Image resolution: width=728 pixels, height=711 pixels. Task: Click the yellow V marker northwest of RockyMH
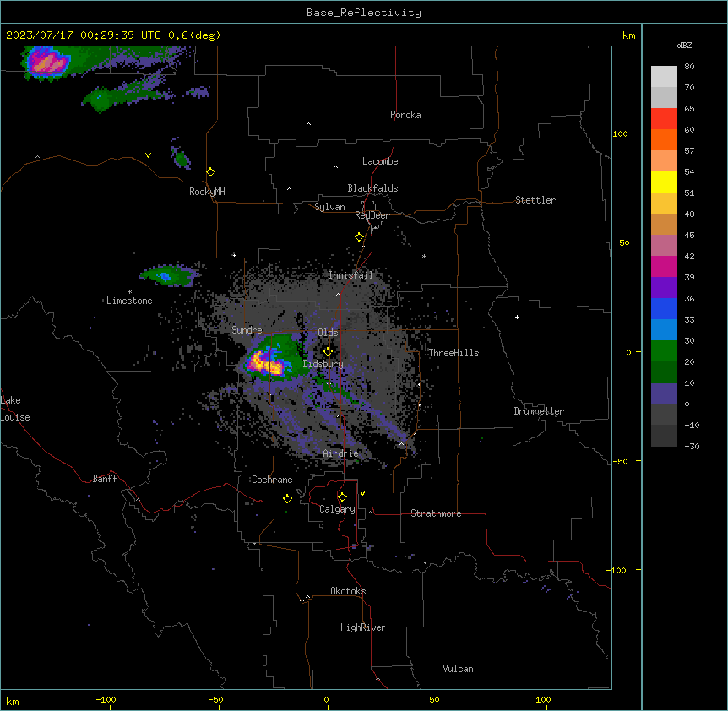point(148,155)
